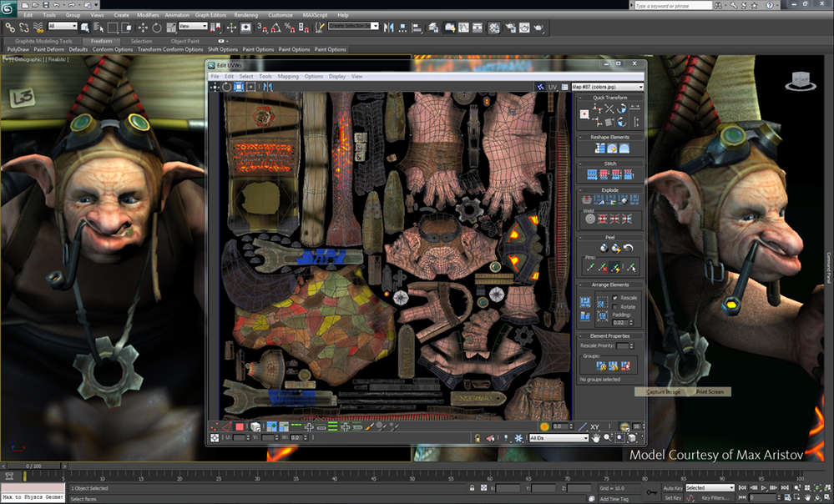Open the Map #87 (colors.jpg) texture dropdown
The width and height of the screenshot is (834, 504).
[607, 87]
